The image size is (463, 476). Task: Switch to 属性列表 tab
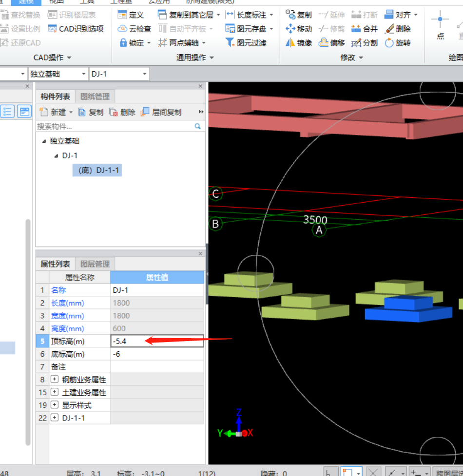click(55, 264)
